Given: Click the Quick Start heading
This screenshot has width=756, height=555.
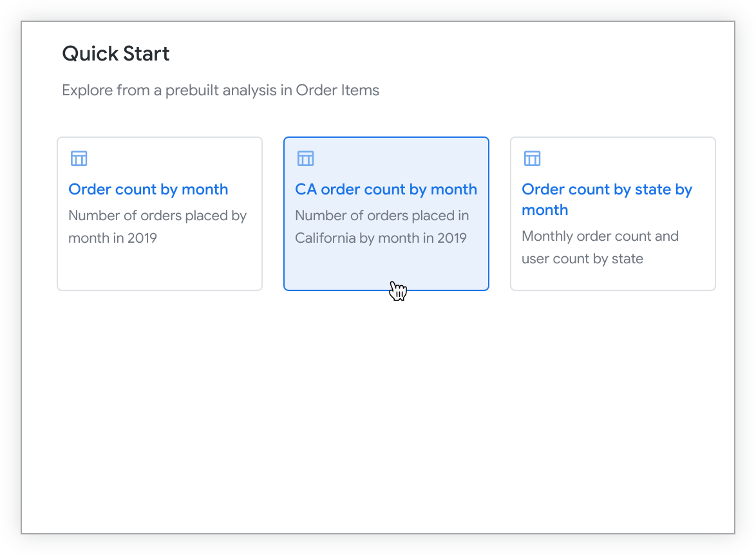Looking at the screenshot, I should (x=116, y=53).
